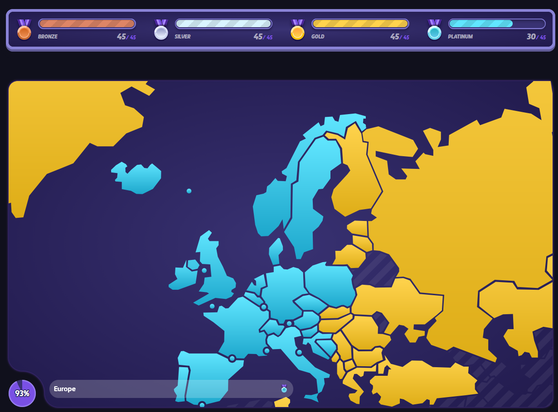
Task: Select Switzerland on the map
Action: [273, 327]
